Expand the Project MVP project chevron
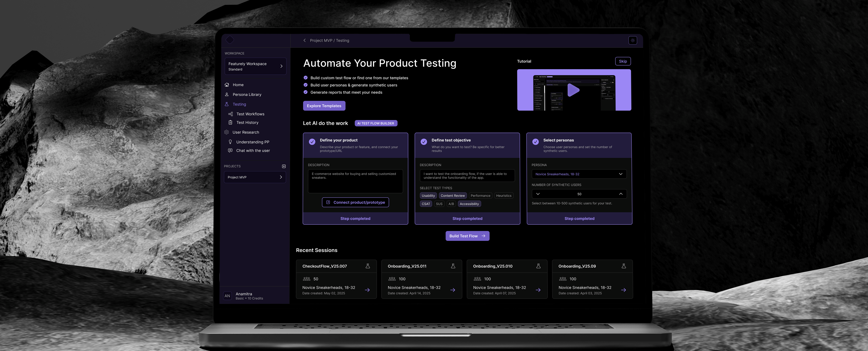This screenshot has width=868, height=351. (x=281, y=177)
